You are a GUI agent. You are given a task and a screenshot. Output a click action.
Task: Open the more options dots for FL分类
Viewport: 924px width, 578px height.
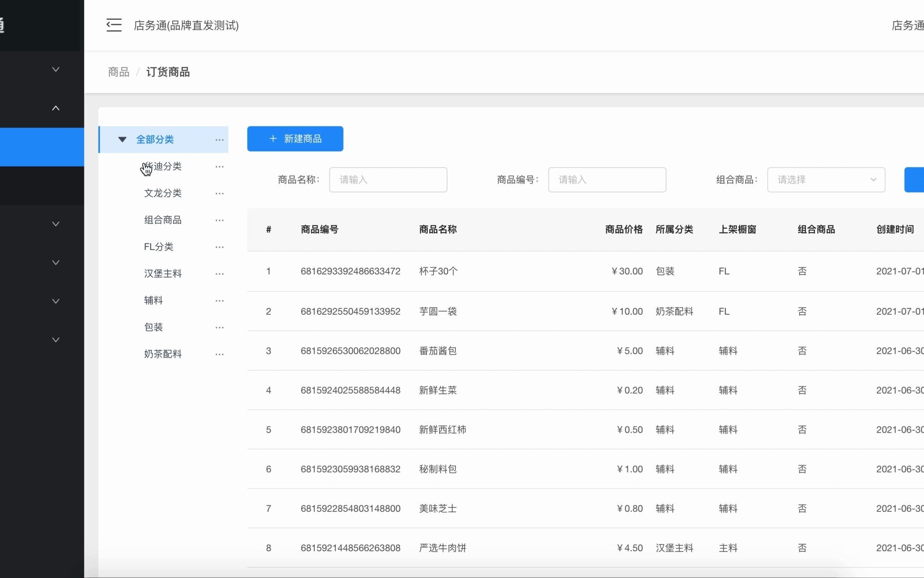[219, 247]
